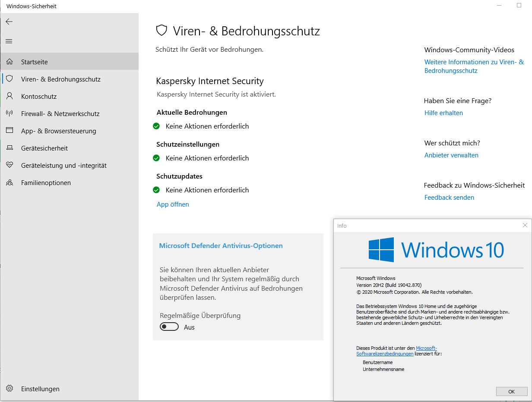This screenshot has width=532, height=402.
Task: Open Viren- & Bedrohungsschutz section
Action: click(x=70, y=79)
